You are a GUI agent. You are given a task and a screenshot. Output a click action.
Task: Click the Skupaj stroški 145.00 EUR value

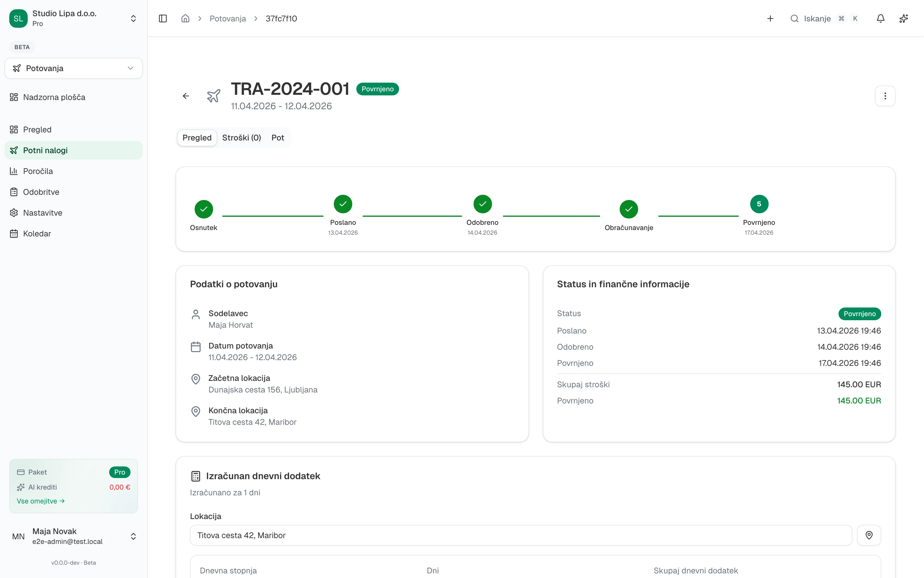859,385
